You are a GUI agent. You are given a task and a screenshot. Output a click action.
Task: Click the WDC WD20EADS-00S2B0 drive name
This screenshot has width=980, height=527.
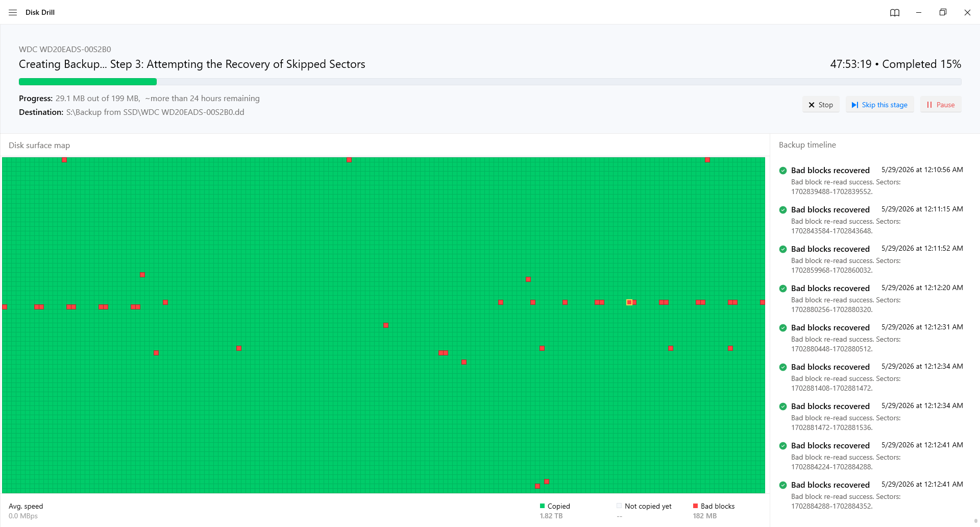[x=65, y=50]
